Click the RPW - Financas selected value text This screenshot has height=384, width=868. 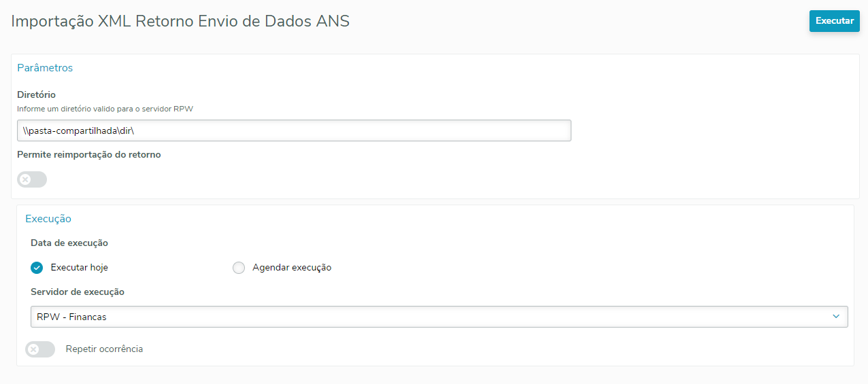coord(71,317)
